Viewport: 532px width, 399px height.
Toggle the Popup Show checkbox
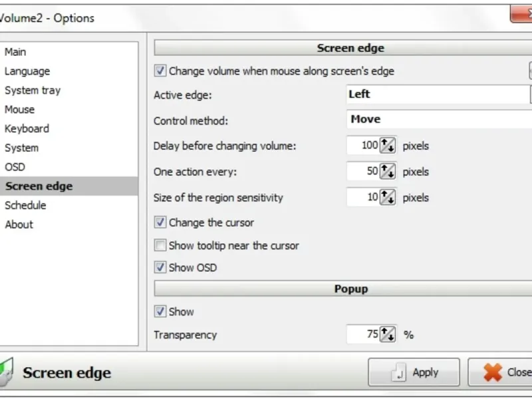(x=160, y=311)
